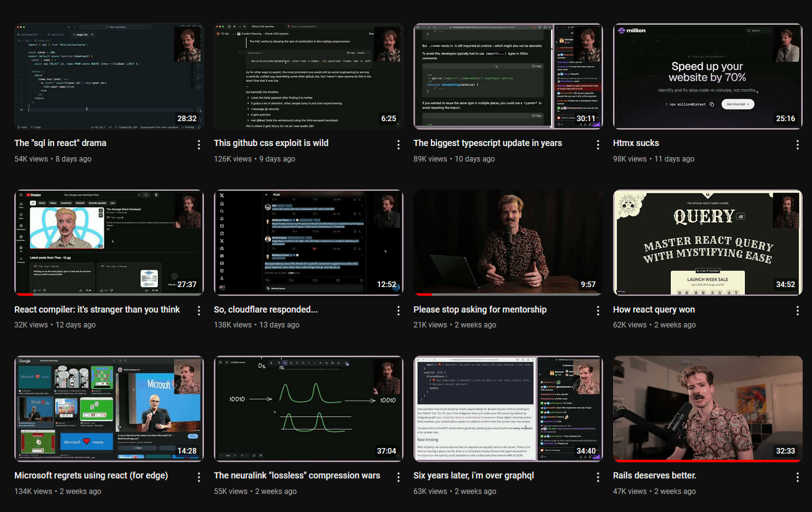Expand options dropdown for "The biggest typescript update in years"

pos(597,144)
